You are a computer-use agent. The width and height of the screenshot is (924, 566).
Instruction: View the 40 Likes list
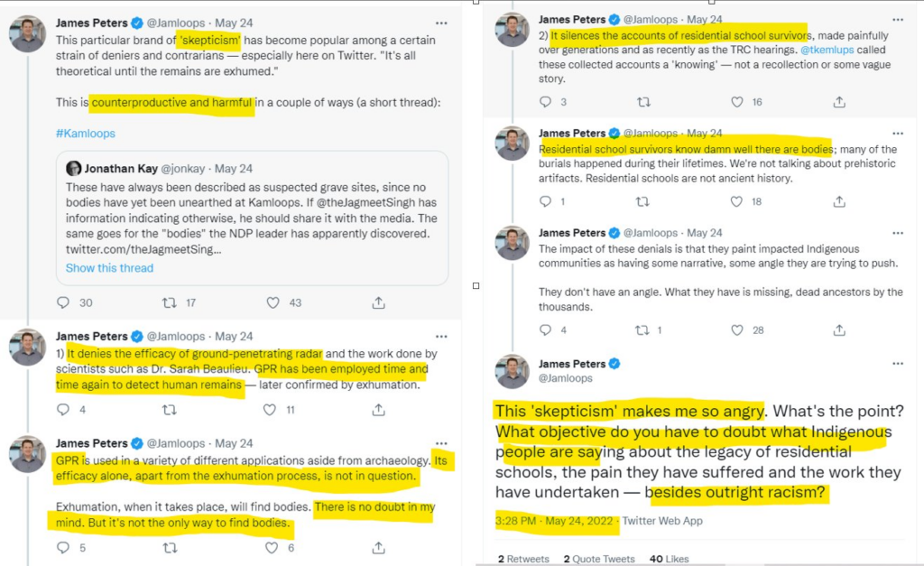pos(668,559)
